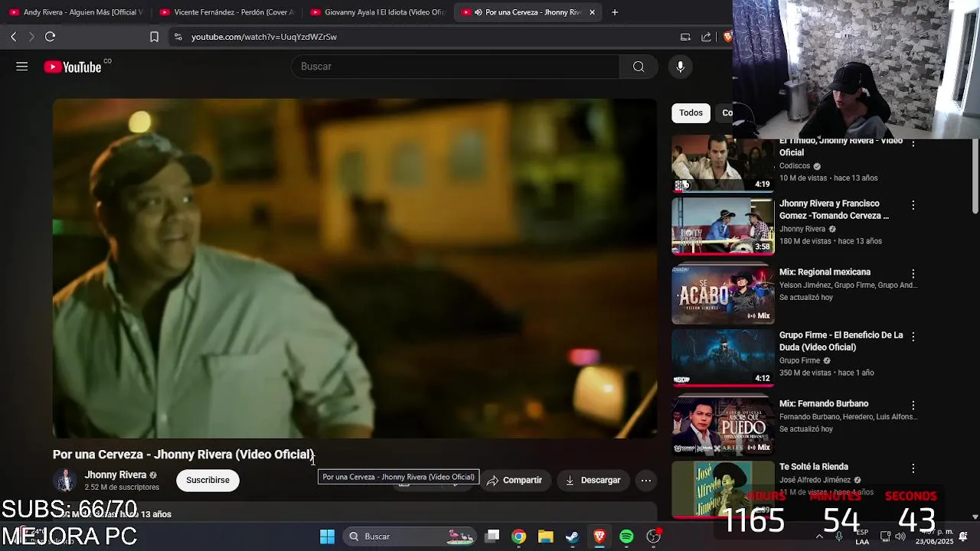
Task: Click the 'Mix: Regional mexicana' title
Action: point(825,272)
